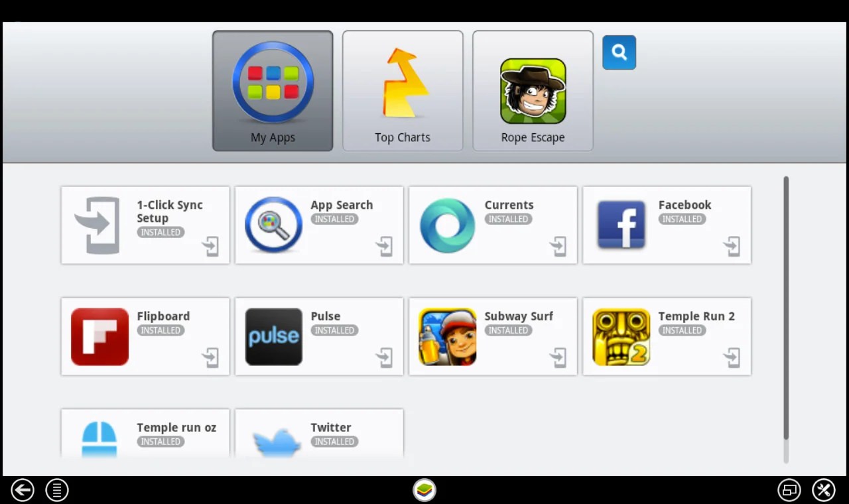The image size is (849, 504).
Task: Launch the Subway Surf game icon
Action: pos(447,336)
